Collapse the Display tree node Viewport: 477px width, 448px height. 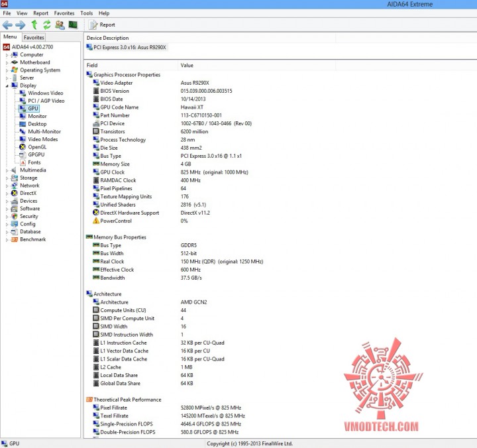(7, 86)
